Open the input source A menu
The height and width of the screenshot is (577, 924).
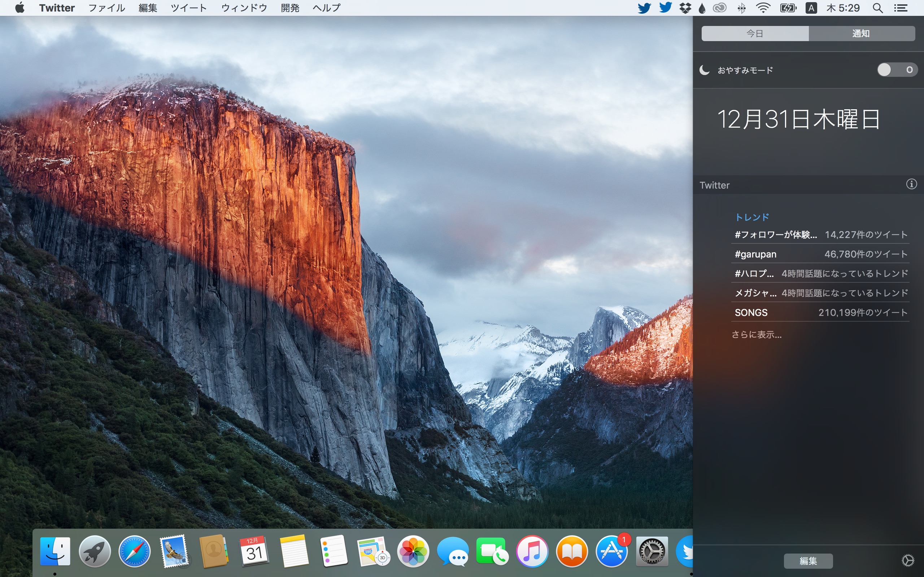coord(811,8)
